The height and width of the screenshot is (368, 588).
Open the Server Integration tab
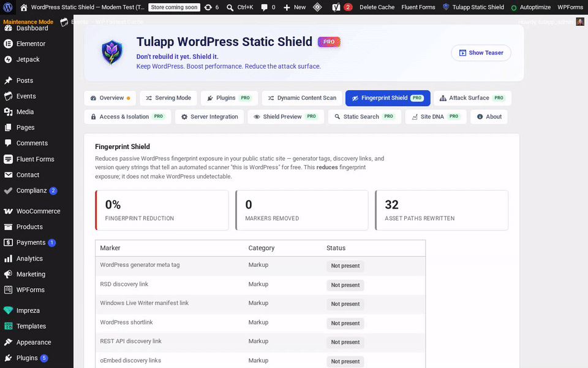click(209, 117)
